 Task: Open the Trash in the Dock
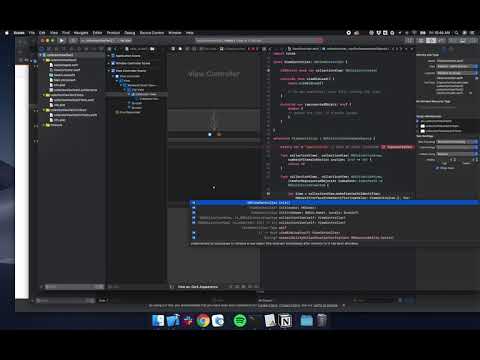[321, 321]
